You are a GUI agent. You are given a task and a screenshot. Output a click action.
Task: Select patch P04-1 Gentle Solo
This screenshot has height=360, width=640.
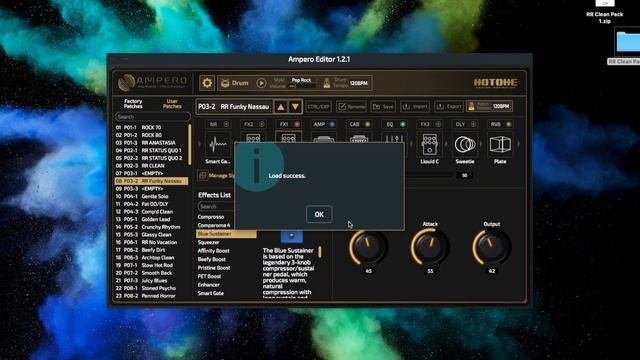coord(151,196)
